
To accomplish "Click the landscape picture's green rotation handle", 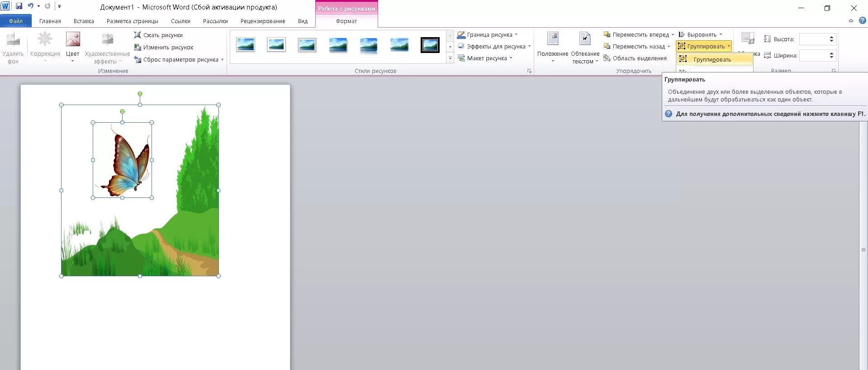I will coord(140,94).
